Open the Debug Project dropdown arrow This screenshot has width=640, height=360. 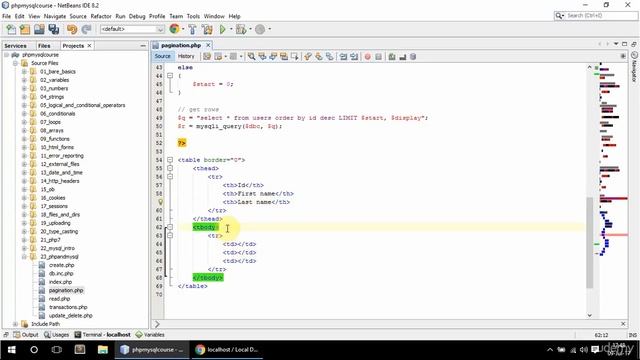click(250, 29)
